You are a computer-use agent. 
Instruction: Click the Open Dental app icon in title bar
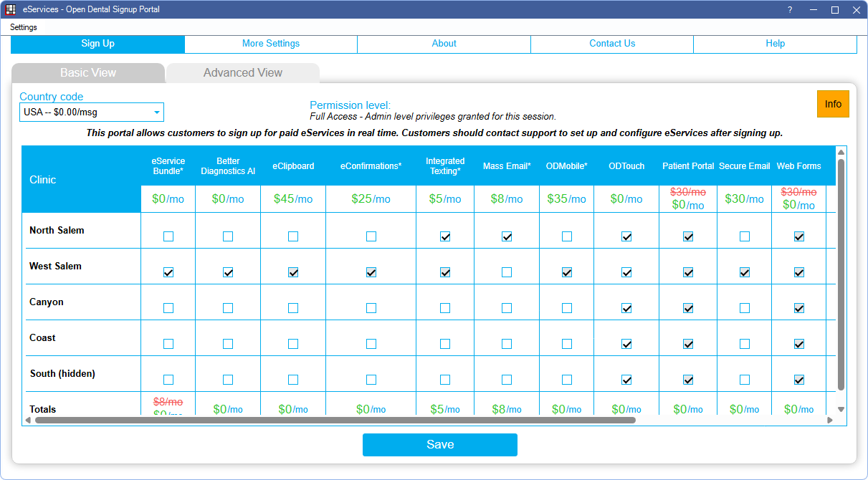coord(11,9)
